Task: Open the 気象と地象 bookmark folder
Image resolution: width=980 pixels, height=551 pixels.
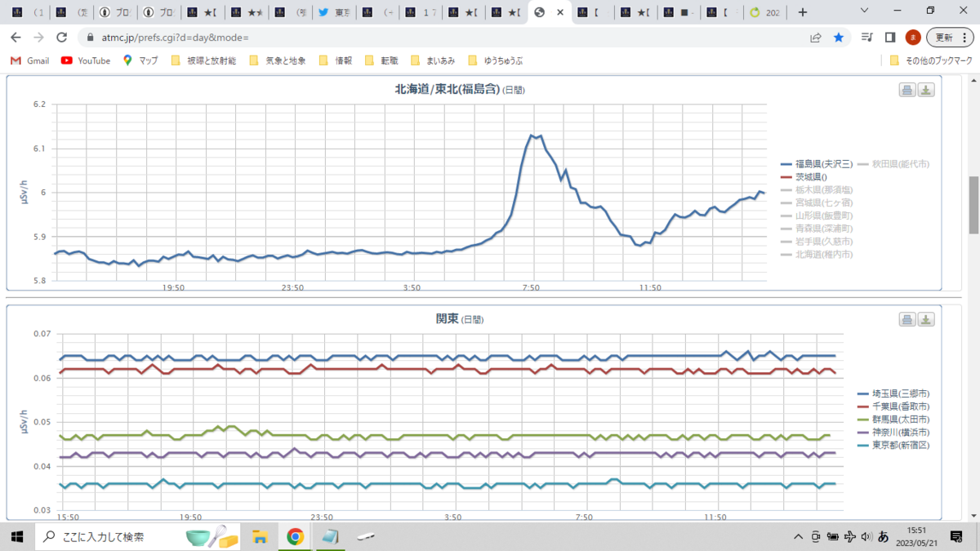Action: coord(278,60)
